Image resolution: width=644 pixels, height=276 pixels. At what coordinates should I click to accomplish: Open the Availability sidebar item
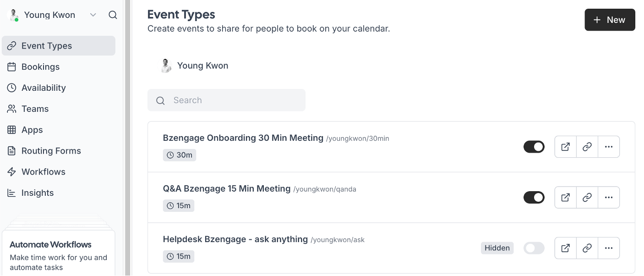point(44,88)
